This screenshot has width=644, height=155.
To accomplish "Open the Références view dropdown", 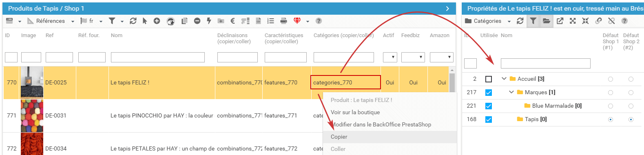I will click(51, 21).
